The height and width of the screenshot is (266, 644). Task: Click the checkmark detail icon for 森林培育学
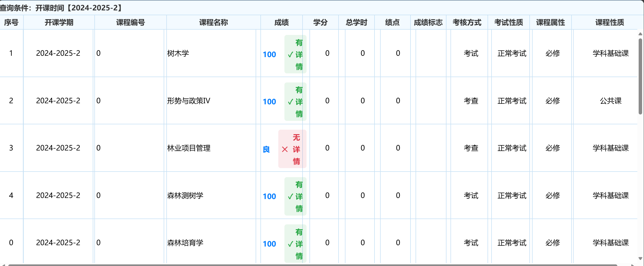pos(290,244)
